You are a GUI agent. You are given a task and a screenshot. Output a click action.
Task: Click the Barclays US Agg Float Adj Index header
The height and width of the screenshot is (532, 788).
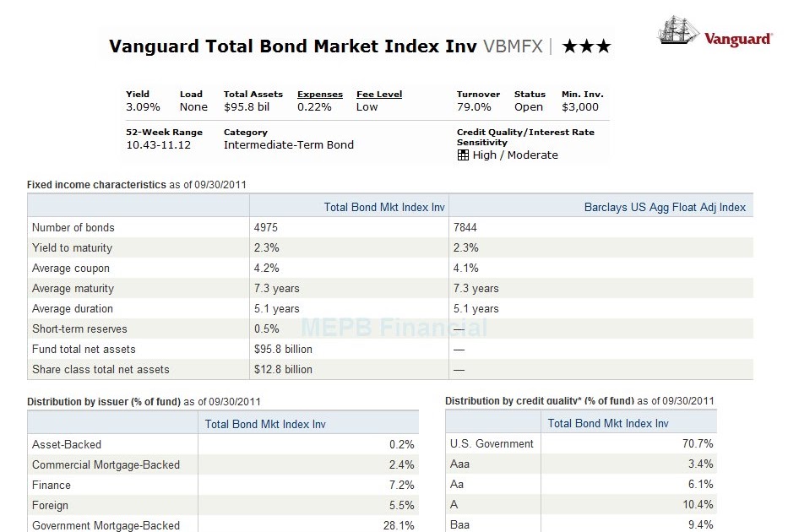(665, 207)
